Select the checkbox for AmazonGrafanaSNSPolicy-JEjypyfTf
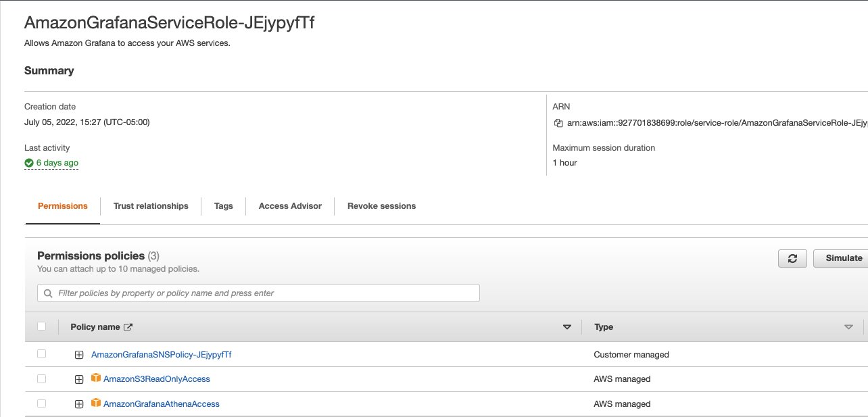 pos(41,354)
